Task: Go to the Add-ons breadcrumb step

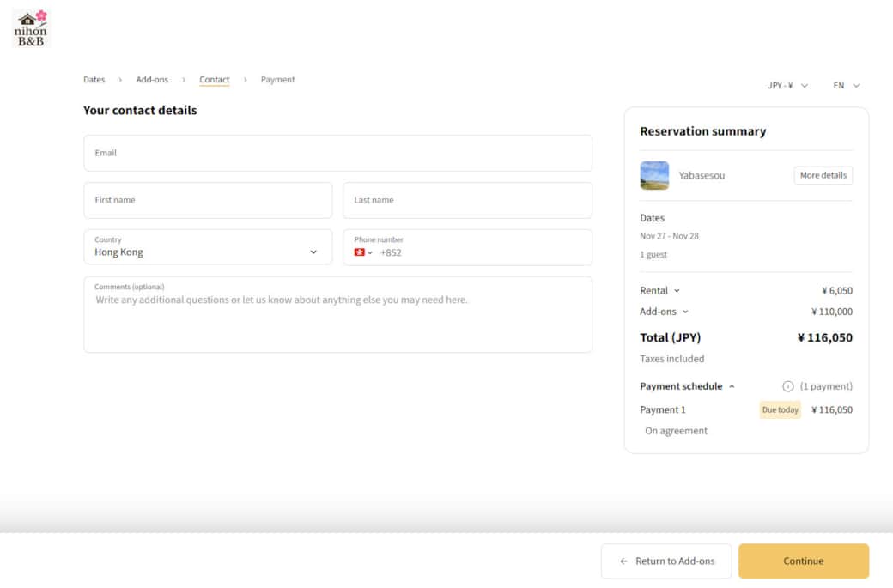Action: (x=152, y=80)
